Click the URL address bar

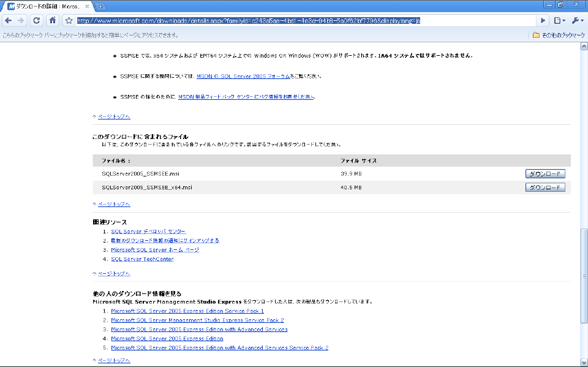[x=306, y=21]
